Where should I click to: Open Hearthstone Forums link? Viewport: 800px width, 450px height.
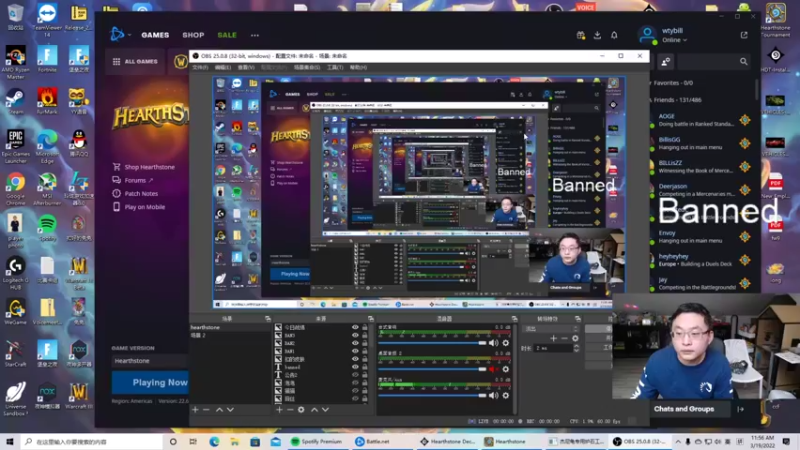pyautogui.click(x=133, y=180)
